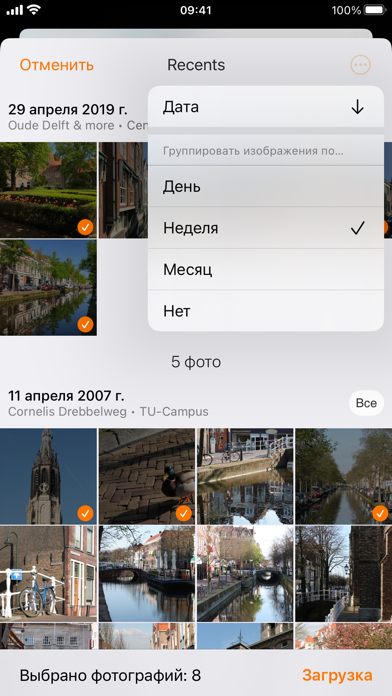Select all with the Все button

[366, 403]
